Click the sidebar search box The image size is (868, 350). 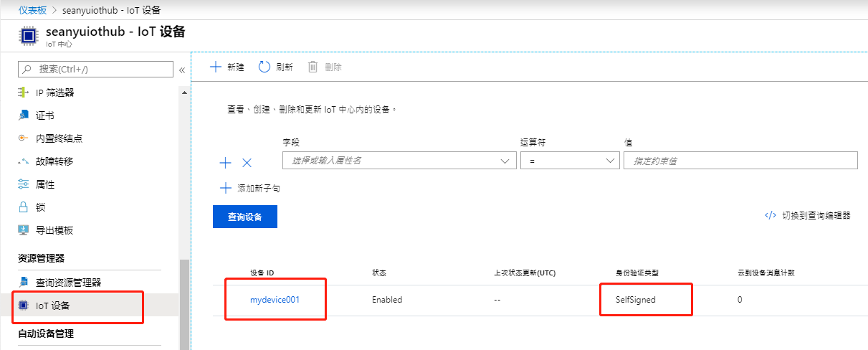point(95,69)
